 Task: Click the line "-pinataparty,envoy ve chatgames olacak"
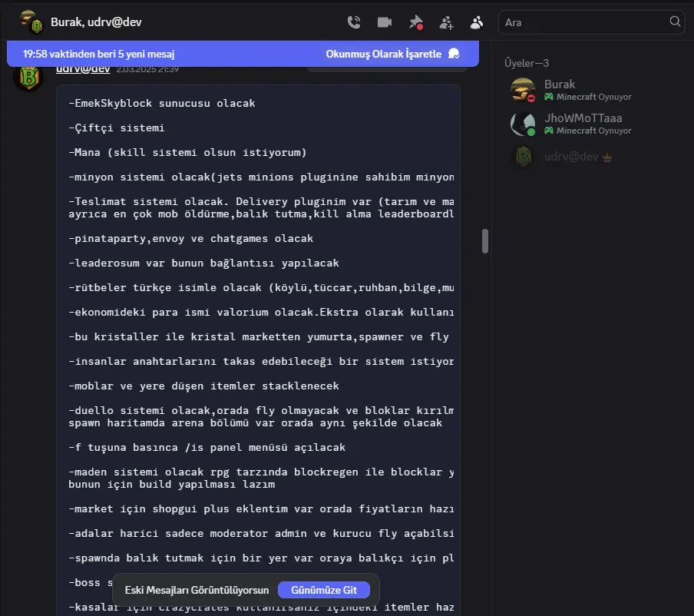pos(190,238)
